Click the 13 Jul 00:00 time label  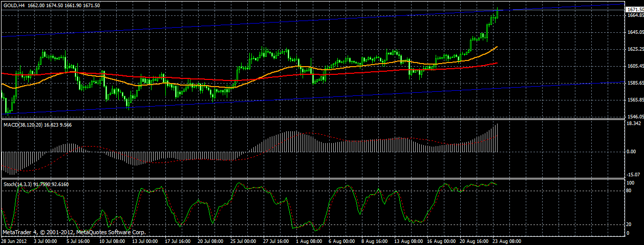tap(144, 240)
